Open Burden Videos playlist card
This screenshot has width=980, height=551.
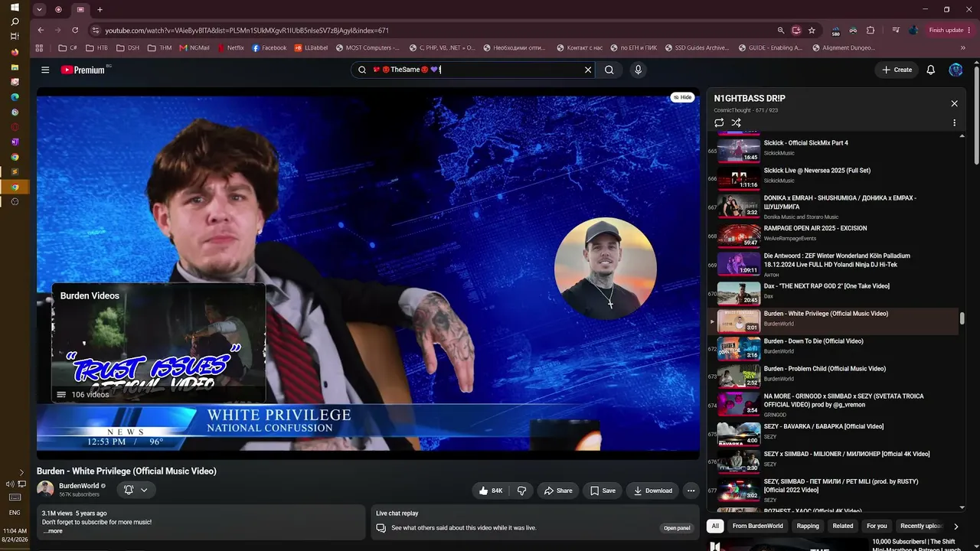tap(158, 343)
